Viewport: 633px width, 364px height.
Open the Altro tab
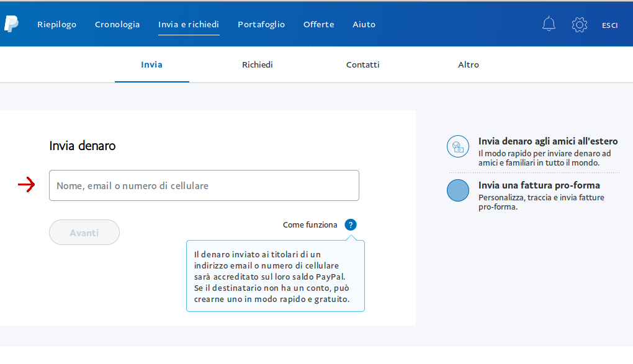(x=468, y=64)
